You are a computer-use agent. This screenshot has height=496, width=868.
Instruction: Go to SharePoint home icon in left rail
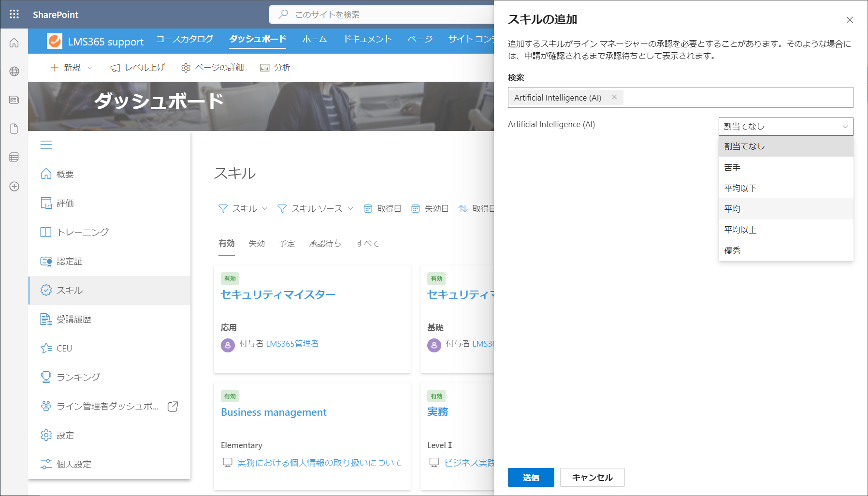pos(14,43)
